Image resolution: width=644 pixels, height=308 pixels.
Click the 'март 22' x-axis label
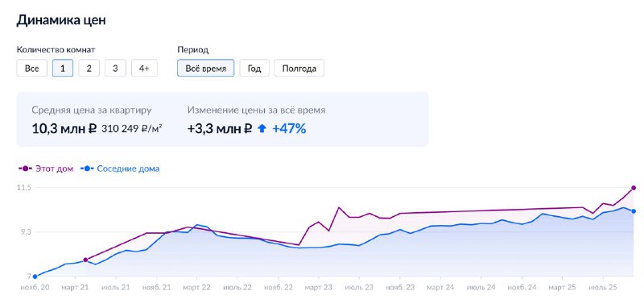point(196,287)
